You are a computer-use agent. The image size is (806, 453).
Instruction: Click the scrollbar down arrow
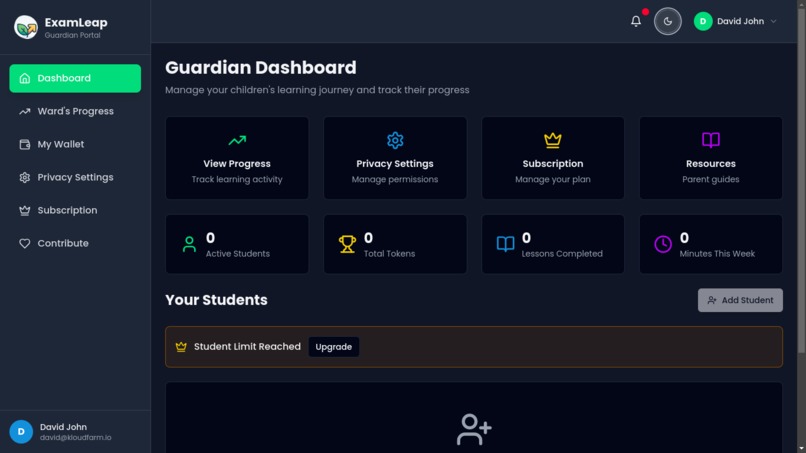801,449
